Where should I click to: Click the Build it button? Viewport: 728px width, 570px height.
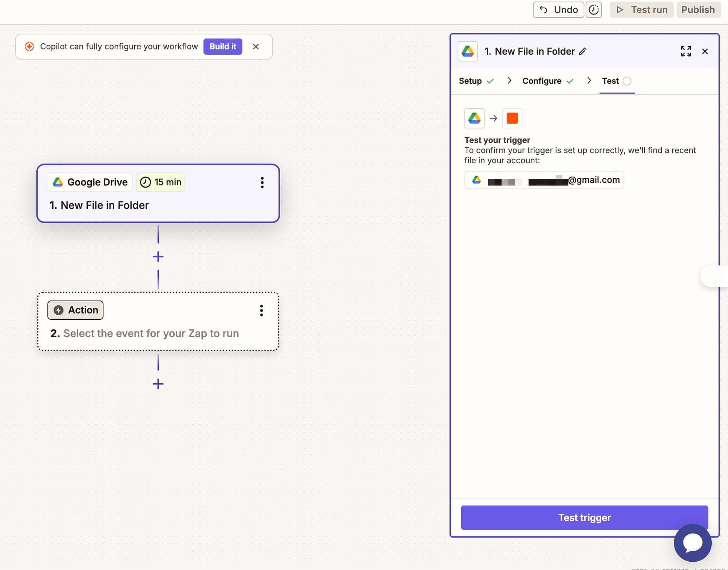coord(223,47)
